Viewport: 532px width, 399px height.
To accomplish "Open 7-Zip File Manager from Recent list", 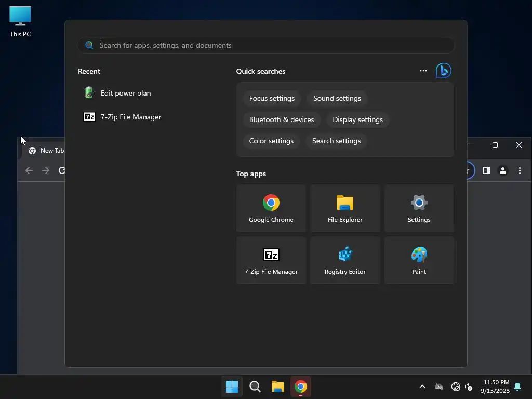I will click(123, 117).
